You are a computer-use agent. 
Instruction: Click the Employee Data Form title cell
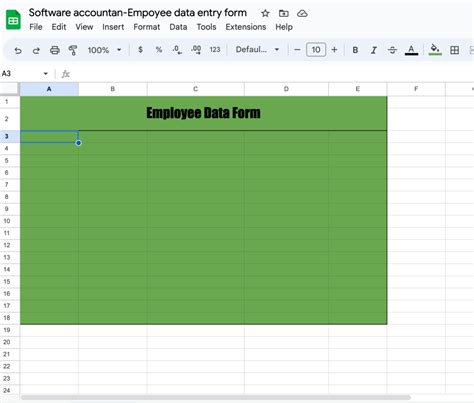click(204, 113)
